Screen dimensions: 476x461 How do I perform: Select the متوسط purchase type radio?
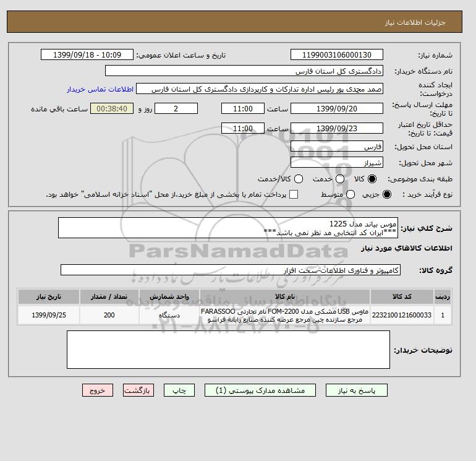tap(350, 194)
